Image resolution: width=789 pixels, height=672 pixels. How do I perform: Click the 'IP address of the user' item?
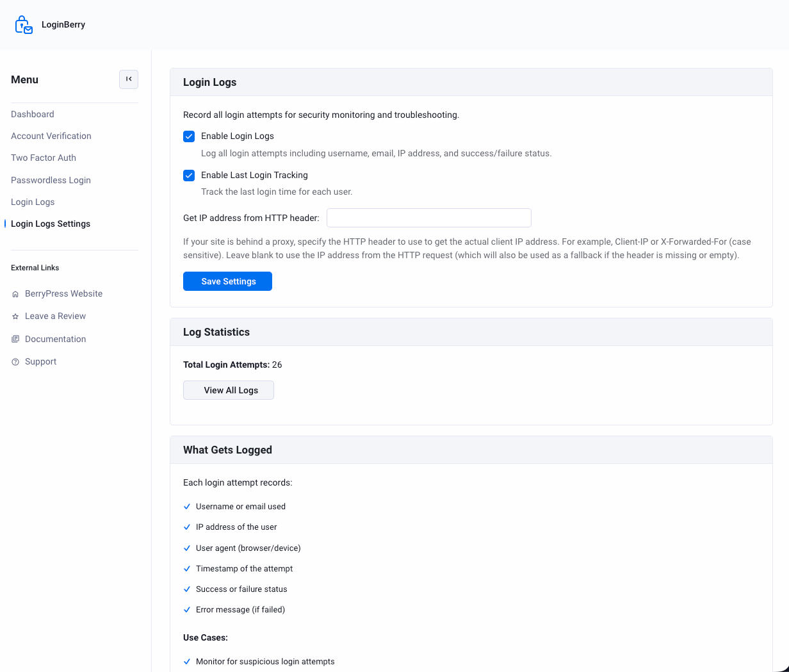(x=236, y=527)
